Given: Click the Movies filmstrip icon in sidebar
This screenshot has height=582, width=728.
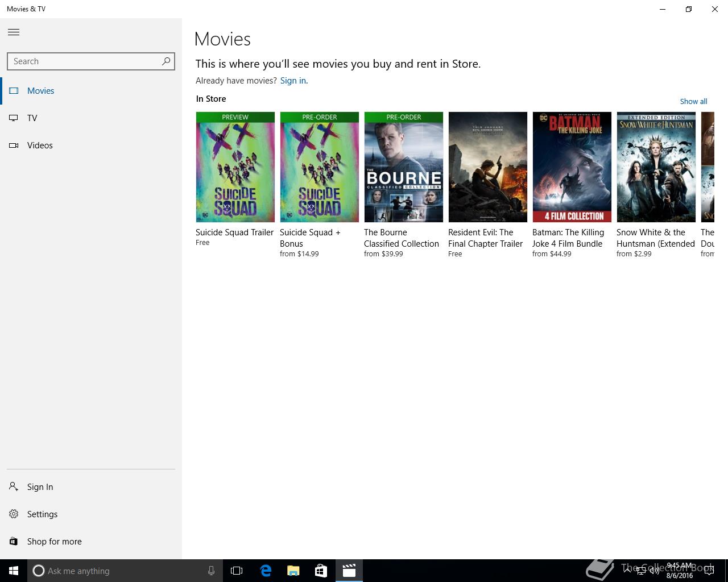Looking at the screenshot, I should pos(14,91).
